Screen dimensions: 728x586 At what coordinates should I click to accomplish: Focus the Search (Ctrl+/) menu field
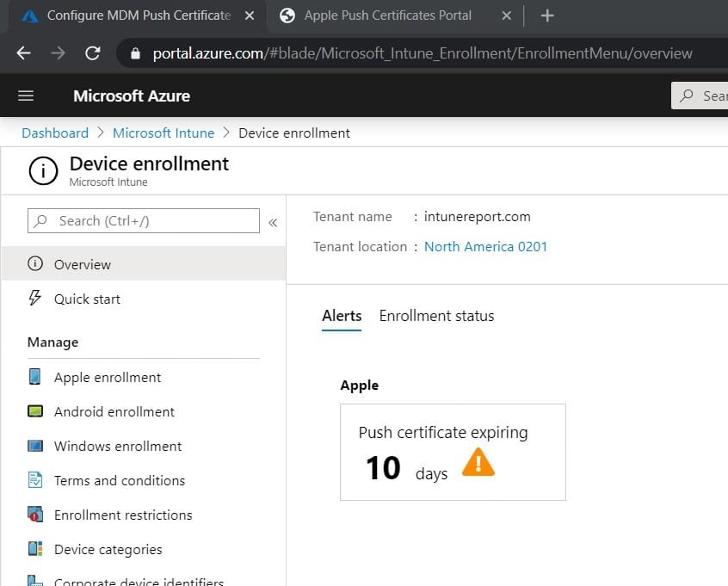[144, 220]
